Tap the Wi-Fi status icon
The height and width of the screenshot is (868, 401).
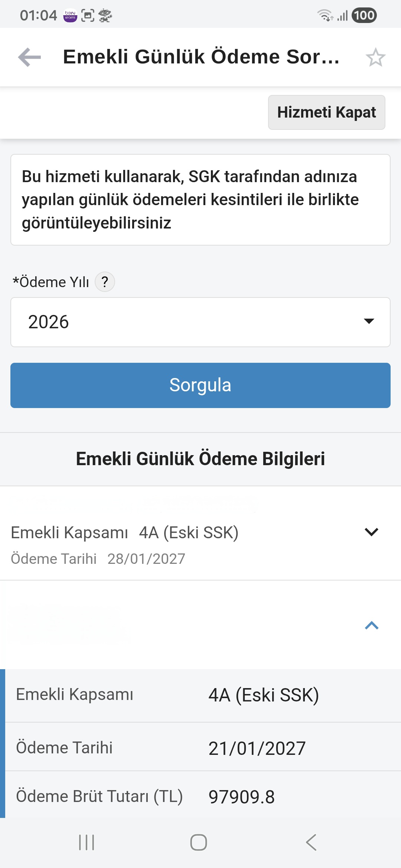coord(325,16)
